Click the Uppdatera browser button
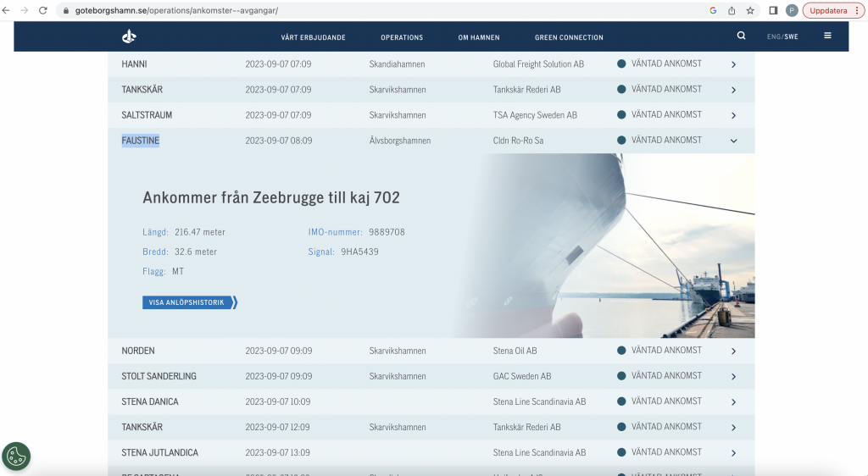 click(x=828, y=10)
